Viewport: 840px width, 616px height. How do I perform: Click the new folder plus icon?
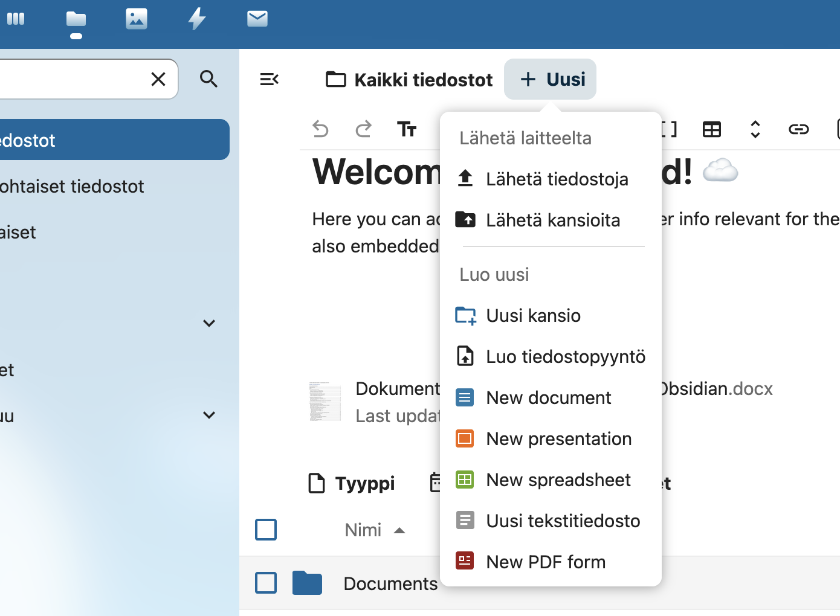coord(465,316)
